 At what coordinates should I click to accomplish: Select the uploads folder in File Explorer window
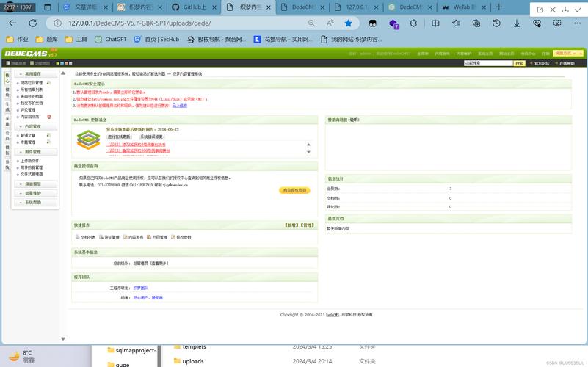click(x=189, y=361)
